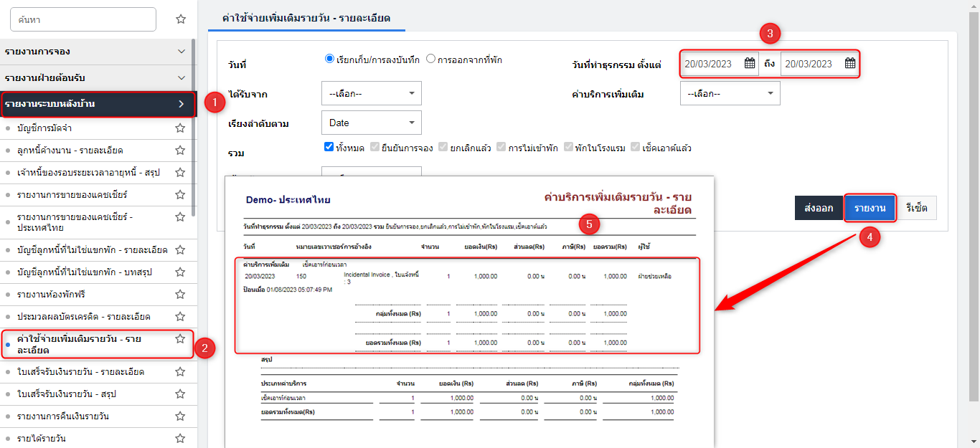Favorite star for รายงานการคืนเงินรายวัน
980x448 pixels.
180,416
